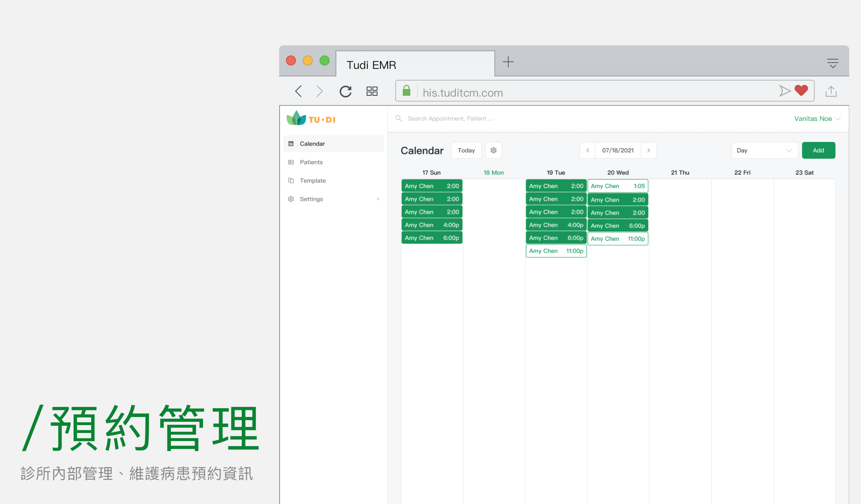Open the Template section
This screenshot has width=861, height=504.
click(312, 180)
